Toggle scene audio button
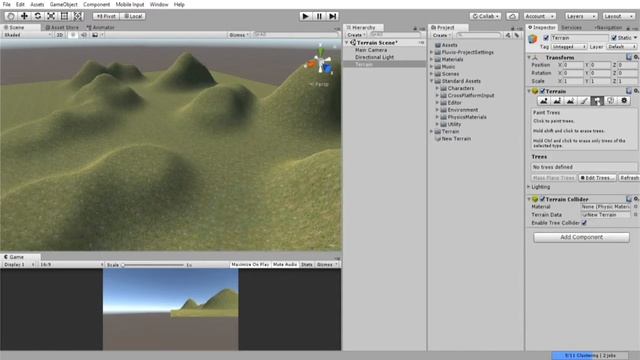The height and width of the screenshot is (360, 640). coord(83,35)
